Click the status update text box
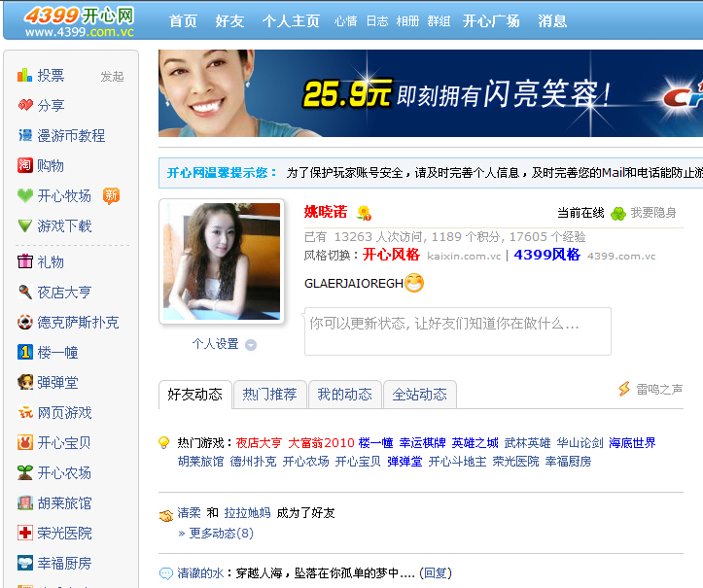The width and height of the screenshot is (703, 588). point(458,331)
